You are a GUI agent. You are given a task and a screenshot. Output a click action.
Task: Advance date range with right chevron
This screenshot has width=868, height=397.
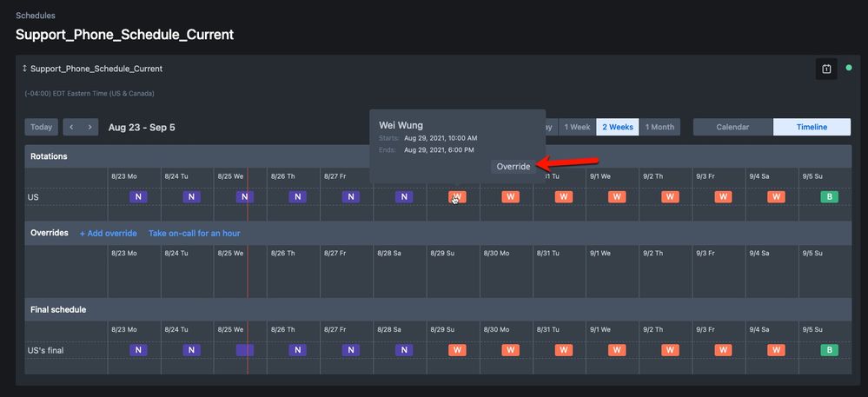[x=89, y=127]
